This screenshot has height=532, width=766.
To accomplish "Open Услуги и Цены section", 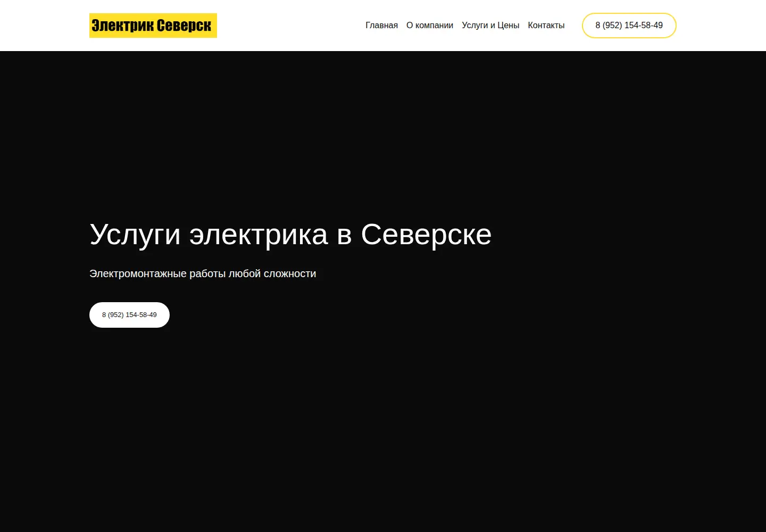I will coord(490,26).
